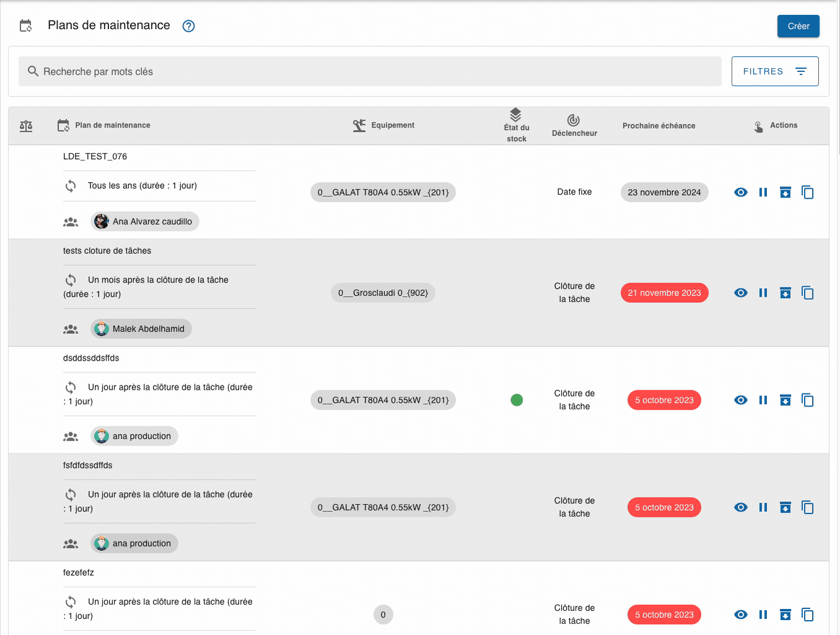
Task: Duplicate the LDE_TEST_076 maintenance plan
Action: pos(807,192)
